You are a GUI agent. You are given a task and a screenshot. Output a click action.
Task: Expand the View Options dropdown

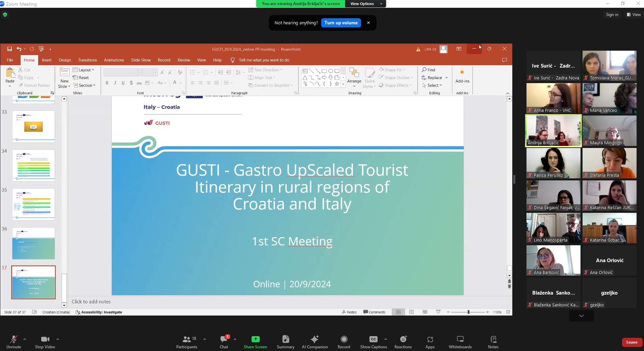366,4
